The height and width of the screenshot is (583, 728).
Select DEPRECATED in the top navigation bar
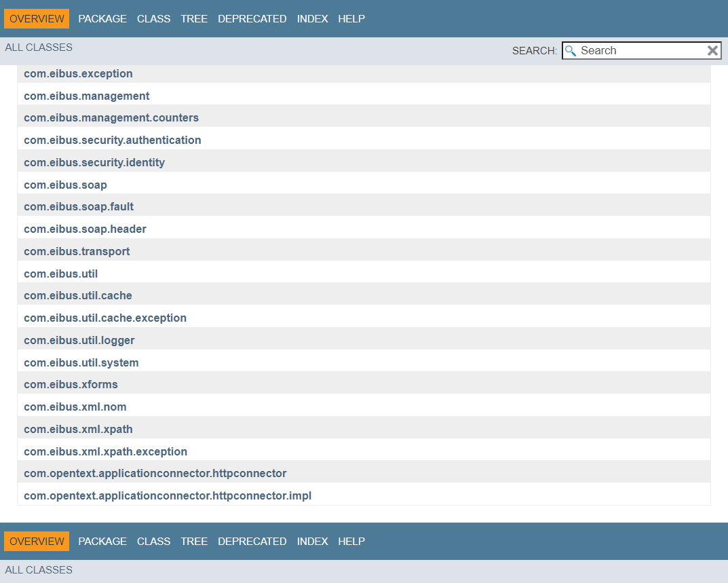click(x=252, y=19)
